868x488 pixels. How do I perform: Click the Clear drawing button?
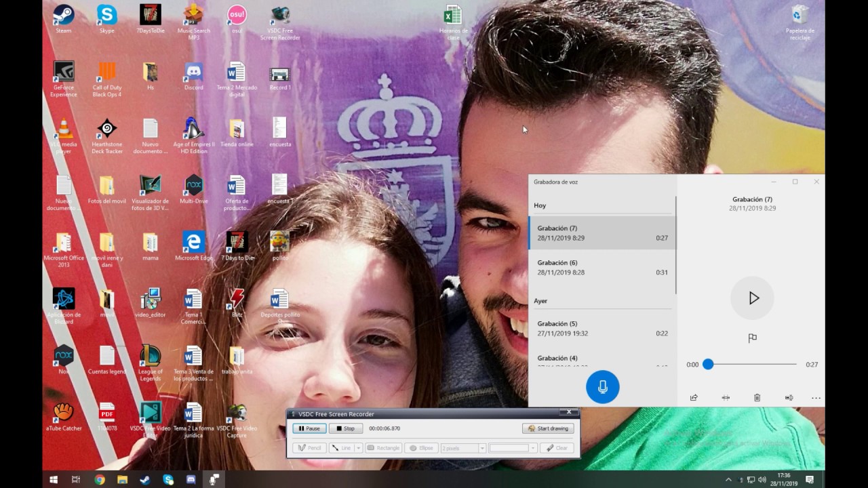coord(557,448)
